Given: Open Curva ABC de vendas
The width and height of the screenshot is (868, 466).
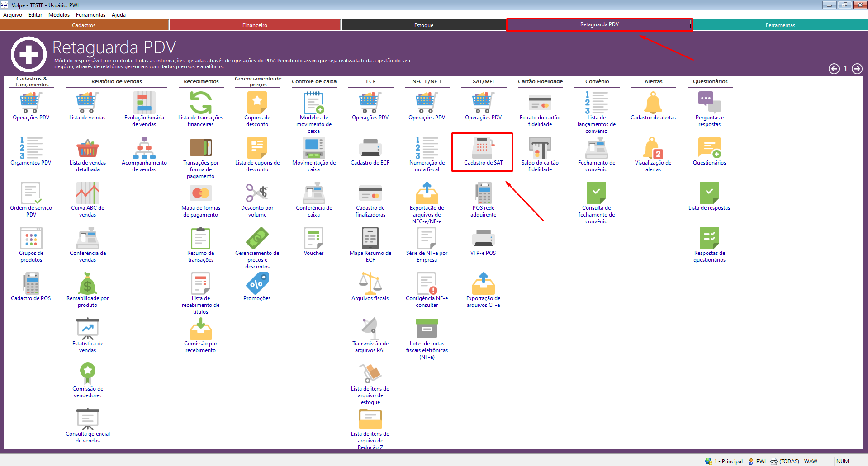Looking at the screenshot, I should [x=88, y=200].
